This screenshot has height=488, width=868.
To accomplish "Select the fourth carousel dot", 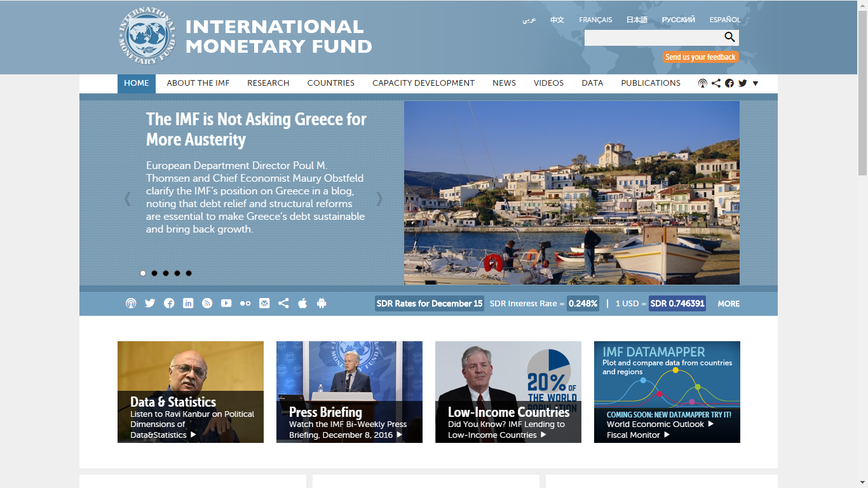I will [177, 273].
